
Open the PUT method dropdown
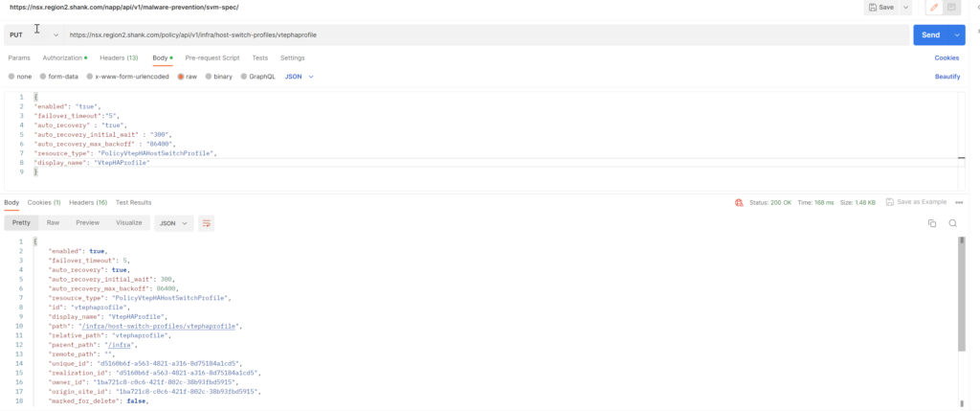(x=34, y=35)
